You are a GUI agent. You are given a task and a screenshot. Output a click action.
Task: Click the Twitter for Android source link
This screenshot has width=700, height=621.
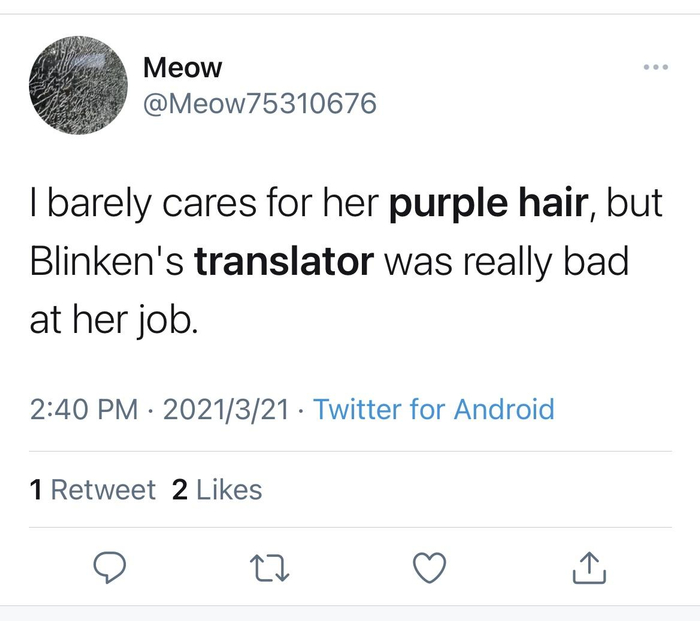(434, 409)
